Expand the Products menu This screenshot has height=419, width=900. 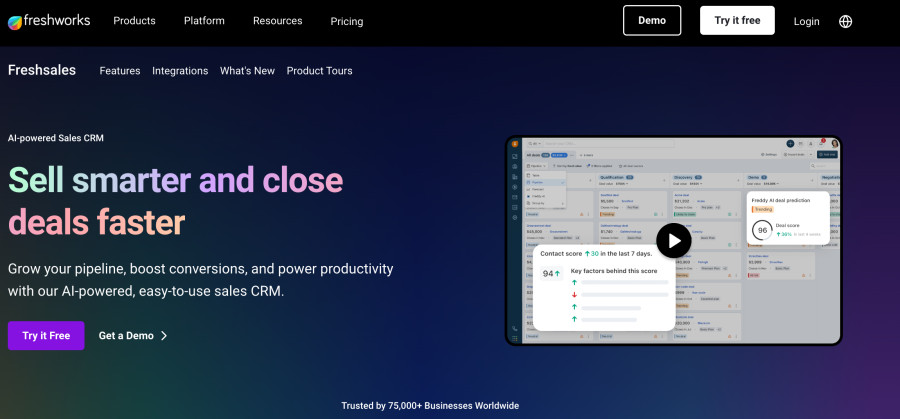click(x=134, y=21)
